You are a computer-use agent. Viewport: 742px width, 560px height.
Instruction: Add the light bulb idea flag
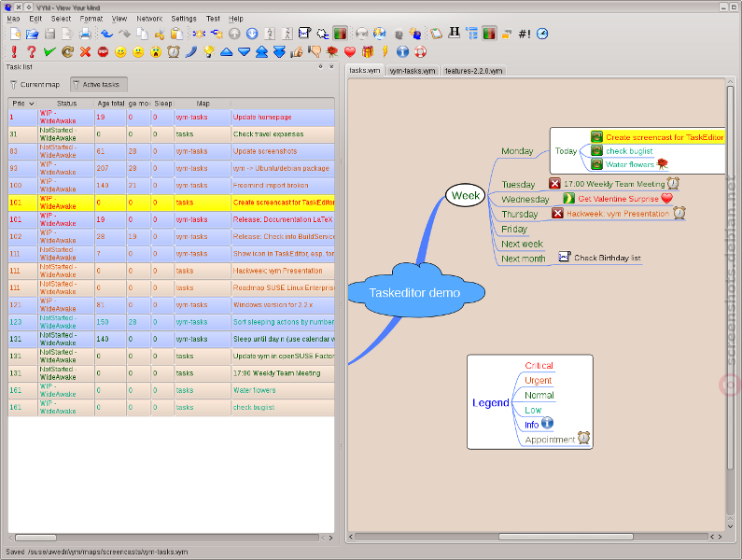click(209, 51)
